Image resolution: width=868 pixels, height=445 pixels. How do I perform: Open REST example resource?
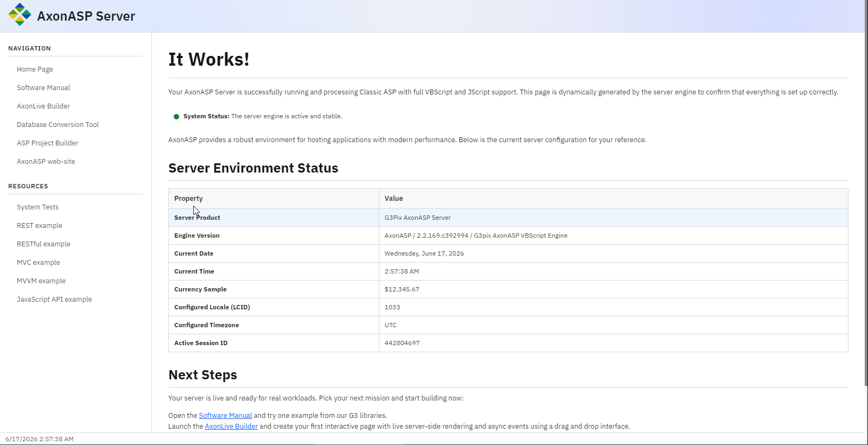click(x=40, y=226)
